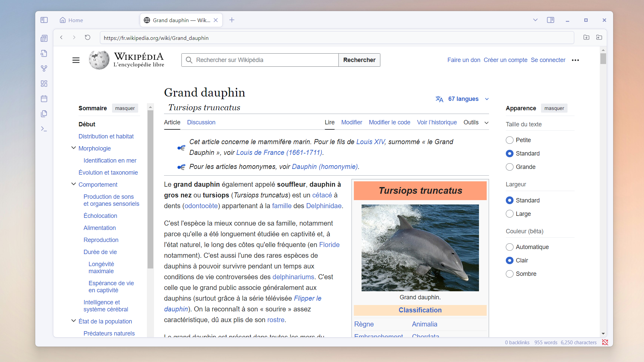Collapse the Morphologie section in Sommaire
The width and height of the screenshot is (644, 362).
point(73,148)
